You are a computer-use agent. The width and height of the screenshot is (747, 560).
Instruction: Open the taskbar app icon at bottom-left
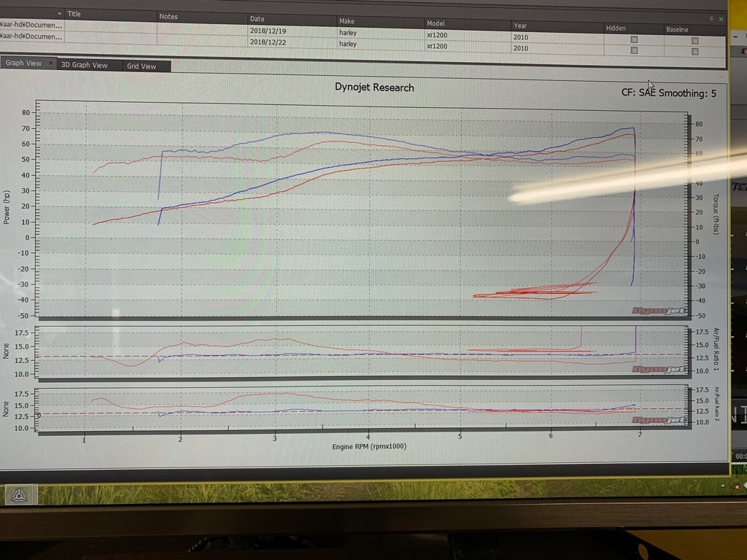coord(19,495)
